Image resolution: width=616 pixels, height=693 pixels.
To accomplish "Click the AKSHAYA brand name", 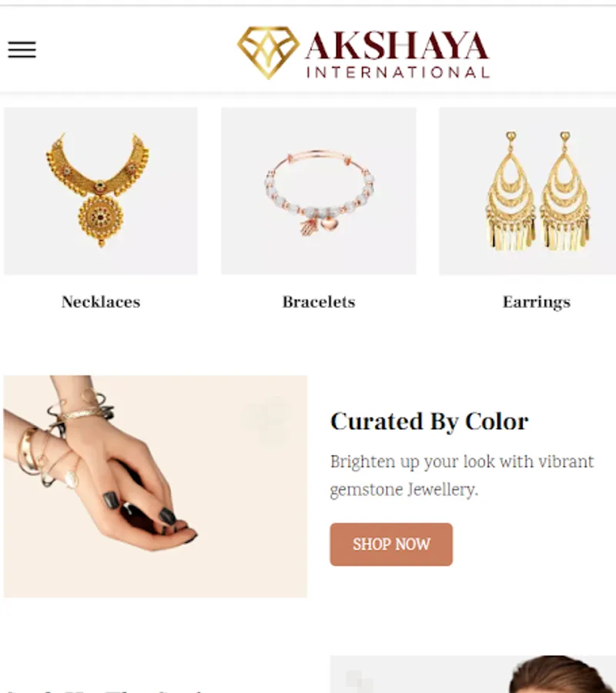I will (x=397, y=45).
